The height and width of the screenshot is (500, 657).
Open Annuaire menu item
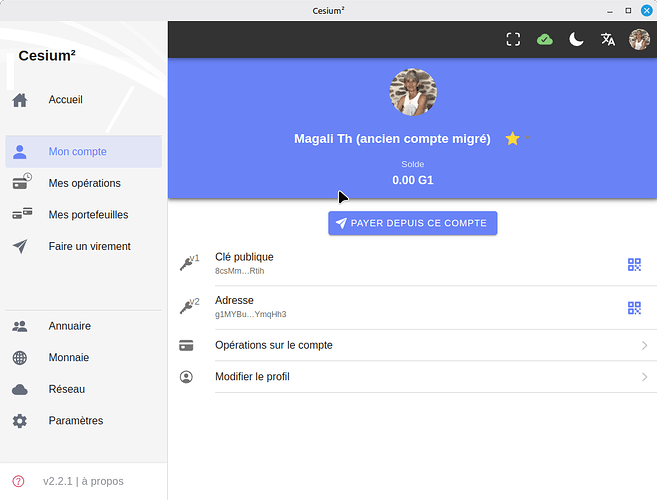(x=83, y=326)
